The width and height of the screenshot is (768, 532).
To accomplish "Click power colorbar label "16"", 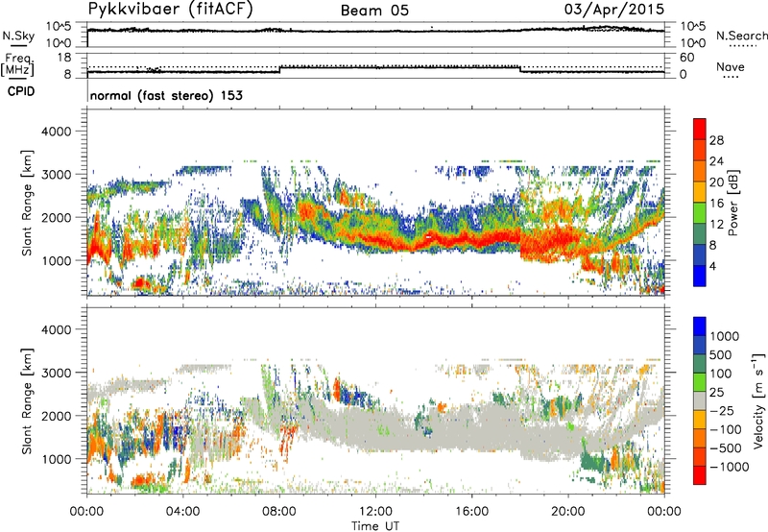I will pyautogui.click(x=716, y=204).
